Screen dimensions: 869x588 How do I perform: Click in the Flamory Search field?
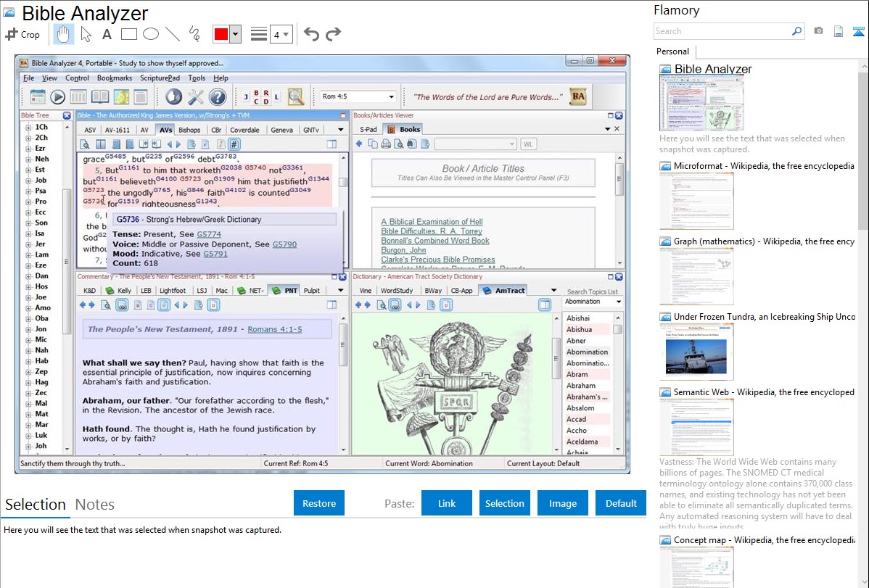[722, 31]
